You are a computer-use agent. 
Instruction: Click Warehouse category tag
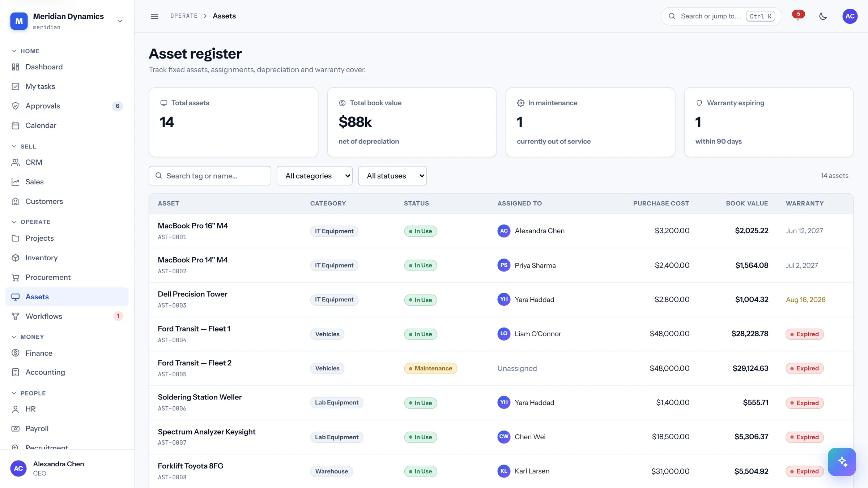tap(331, 471)
